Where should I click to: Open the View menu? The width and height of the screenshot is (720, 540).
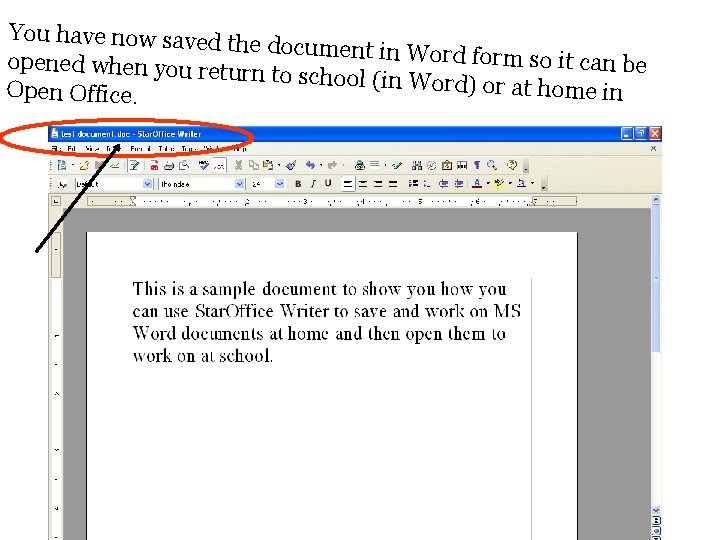click(x=92, y=148)
